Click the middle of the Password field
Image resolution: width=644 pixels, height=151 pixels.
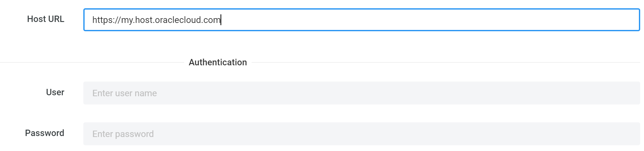pyautogui.click(x=361, y=134)
